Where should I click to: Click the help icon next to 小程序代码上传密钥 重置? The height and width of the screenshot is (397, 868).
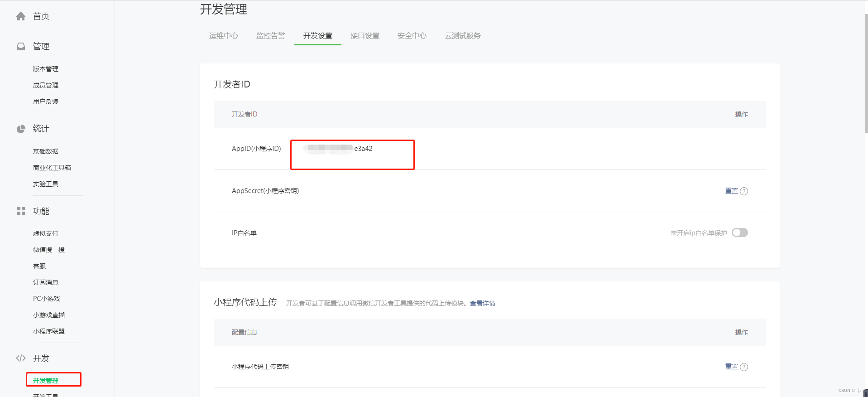(744, 367)
